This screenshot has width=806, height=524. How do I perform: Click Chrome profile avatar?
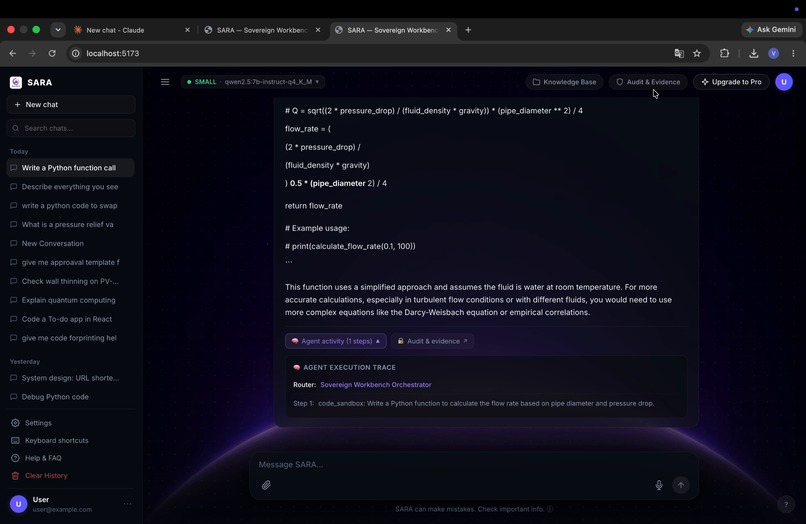click(774, 53)
